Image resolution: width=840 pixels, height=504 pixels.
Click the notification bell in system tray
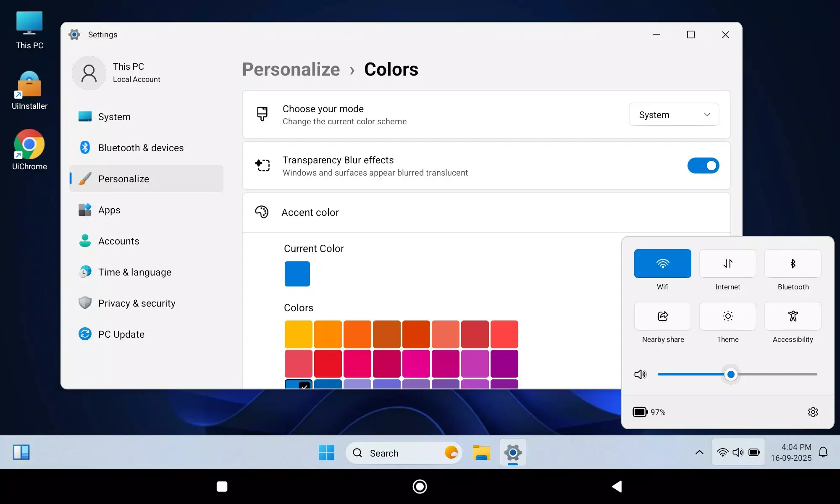click(822, 452)
